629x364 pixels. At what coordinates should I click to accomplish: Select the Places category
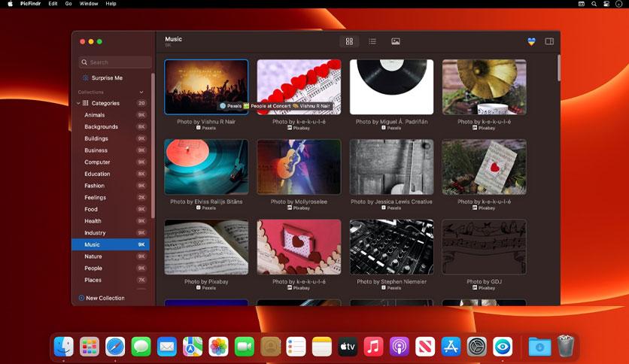click(111, 280)
